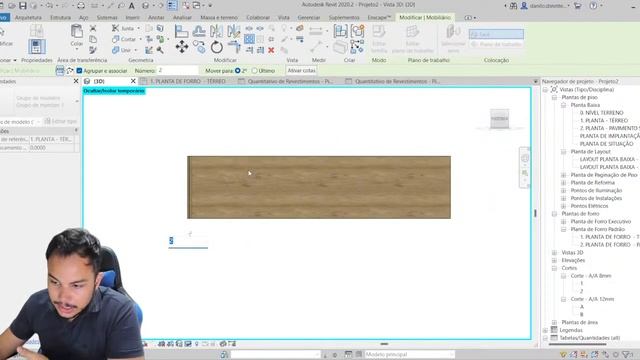This screenshot has width=640, height=360.
Task: Expand the Pontos de Iluminação node
Action: [563, 191]
